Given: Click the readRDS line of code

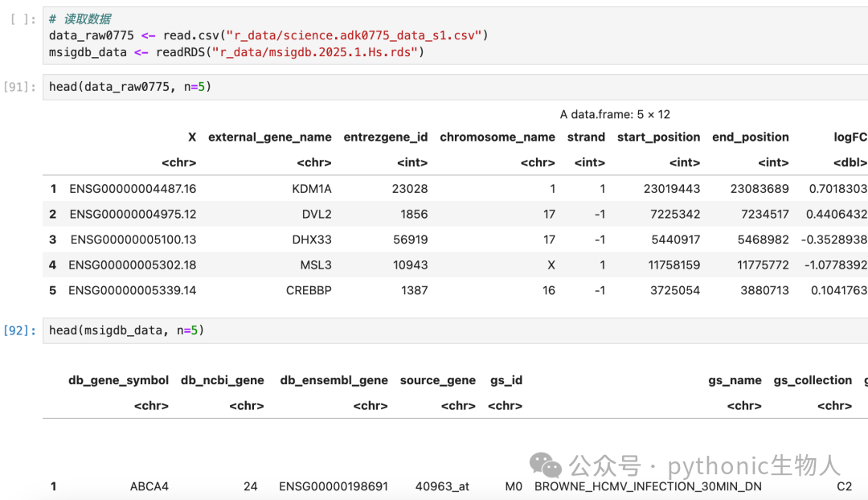Looking at the screenshot, I should coord(236,52).
